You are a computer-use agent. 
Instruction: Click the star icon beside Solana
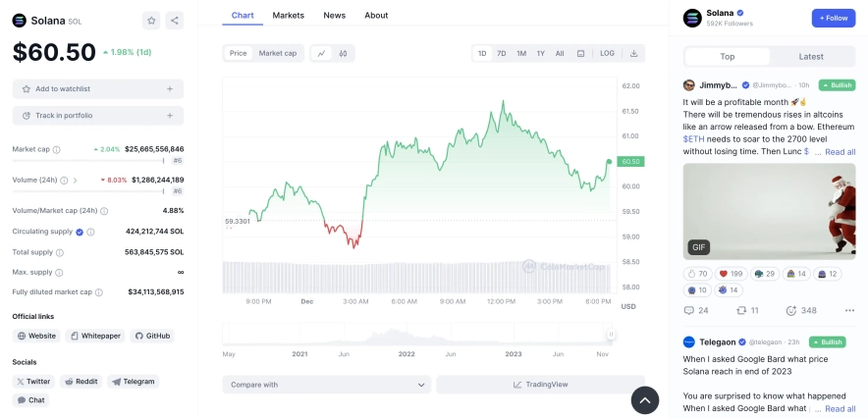coord(151,20)
